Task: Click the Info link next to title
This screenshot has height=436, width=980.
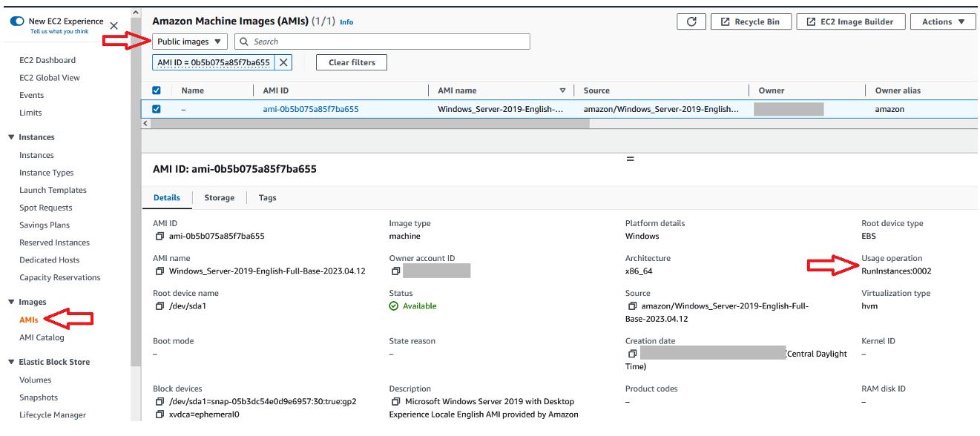Action: 346,22
